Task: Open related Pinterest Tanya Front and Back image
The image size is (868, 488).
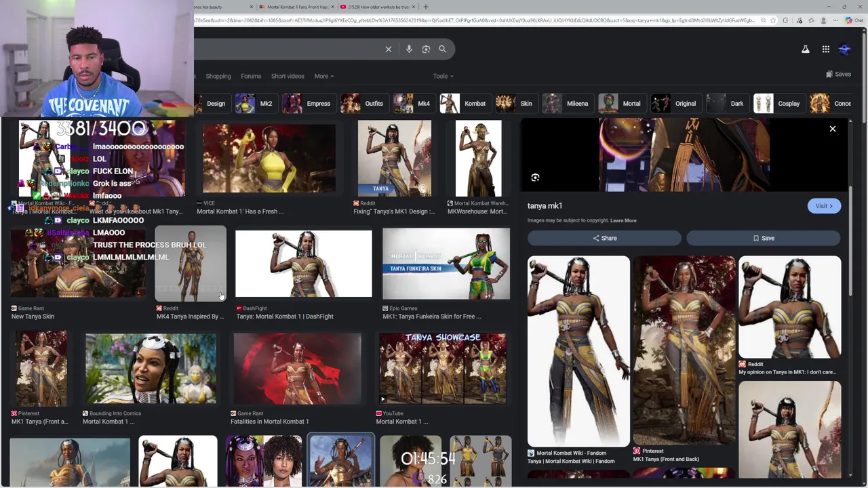Action: point(684,350)
